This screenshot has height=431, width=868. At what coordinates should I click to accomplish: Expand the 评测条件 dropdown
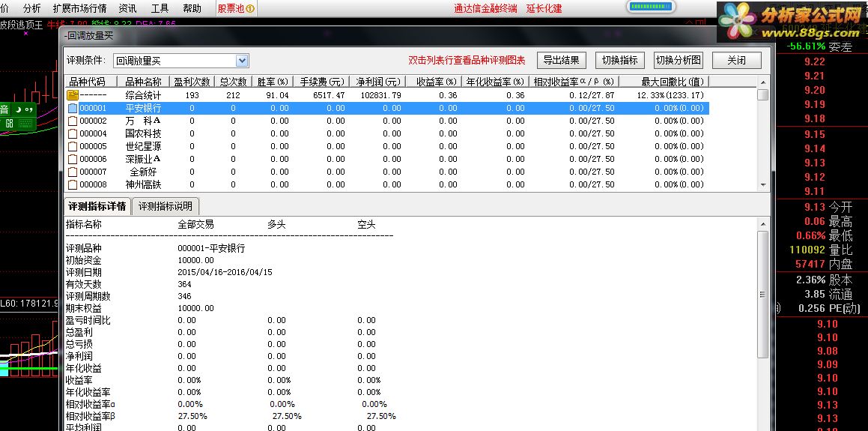(242, 61)
